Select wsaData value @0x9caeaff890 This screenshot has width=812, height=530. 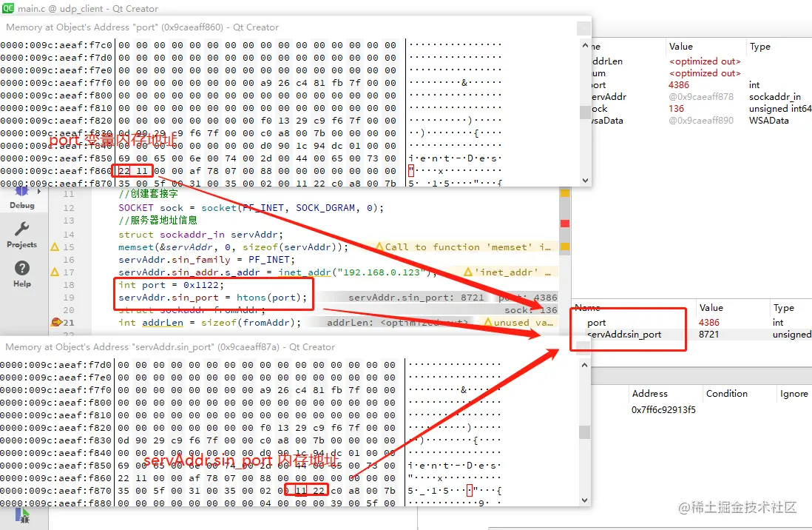[x=700, y=121]
